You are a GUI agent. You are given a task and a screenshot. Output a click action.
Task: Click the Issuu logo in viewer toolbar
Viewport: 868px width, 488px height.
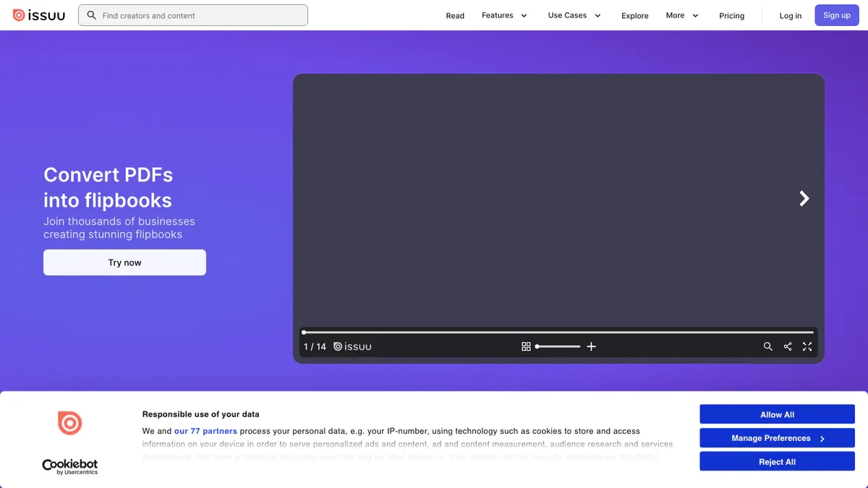click(x=352, y=346)
